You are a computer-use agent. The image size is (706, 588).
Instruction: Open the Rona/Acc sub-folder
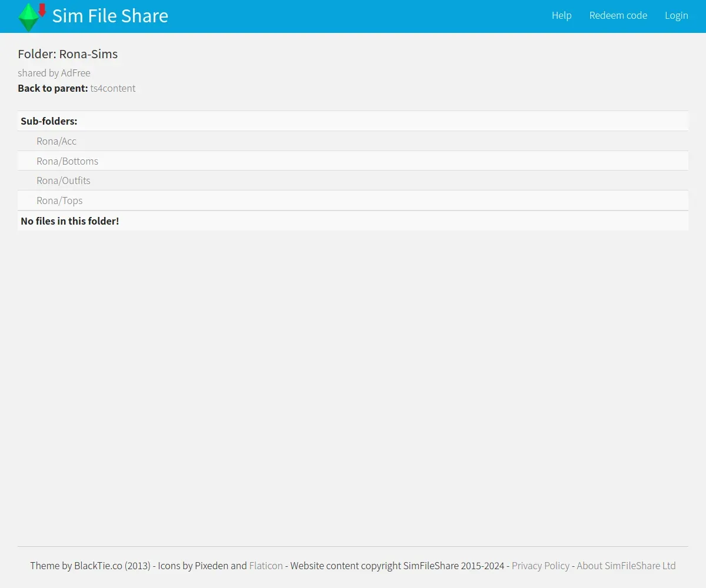coord(56,141)
